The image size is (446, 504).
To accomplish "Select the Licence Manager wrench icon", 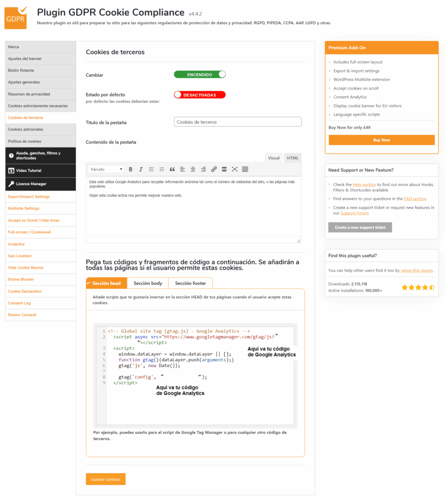I will [11, 185].
